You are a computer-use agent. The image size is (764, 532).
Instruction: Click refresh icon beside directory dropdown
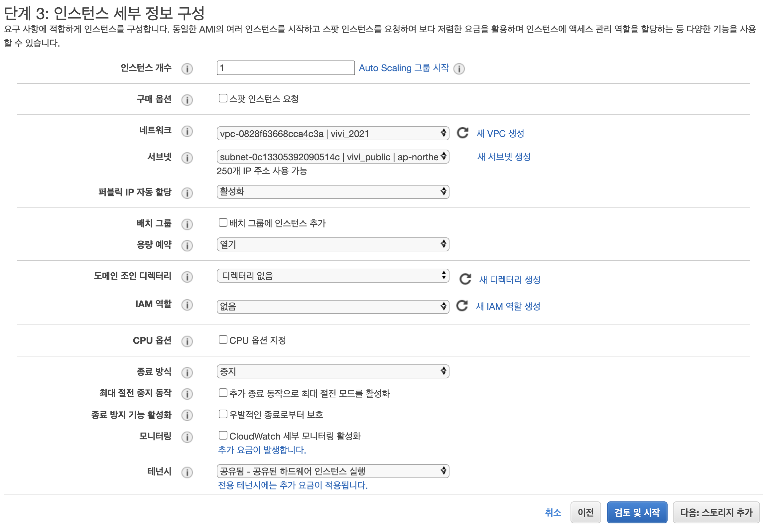[465, 279]
